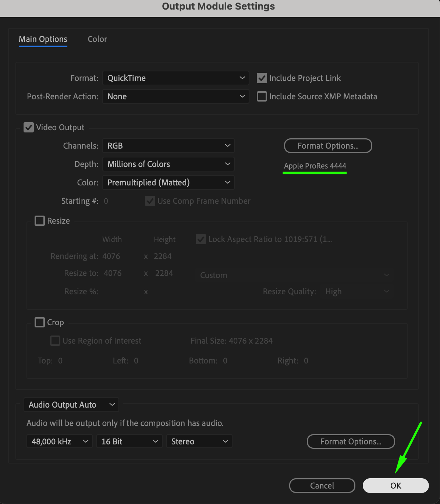Image resolution: width=440 pixels, height=504 pixels.
Task: Enable the Resize checkbox
Action: [40, 221]
